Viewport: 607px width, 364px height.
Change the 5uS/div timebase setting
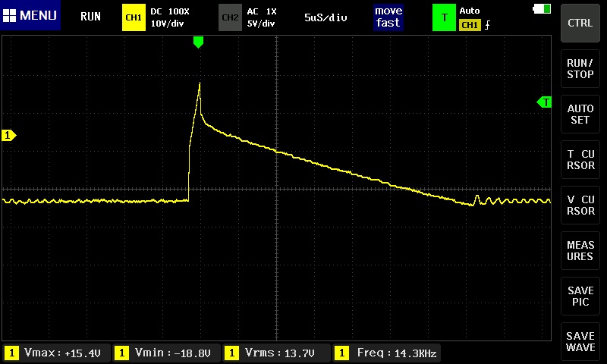[x=326, y=17]
